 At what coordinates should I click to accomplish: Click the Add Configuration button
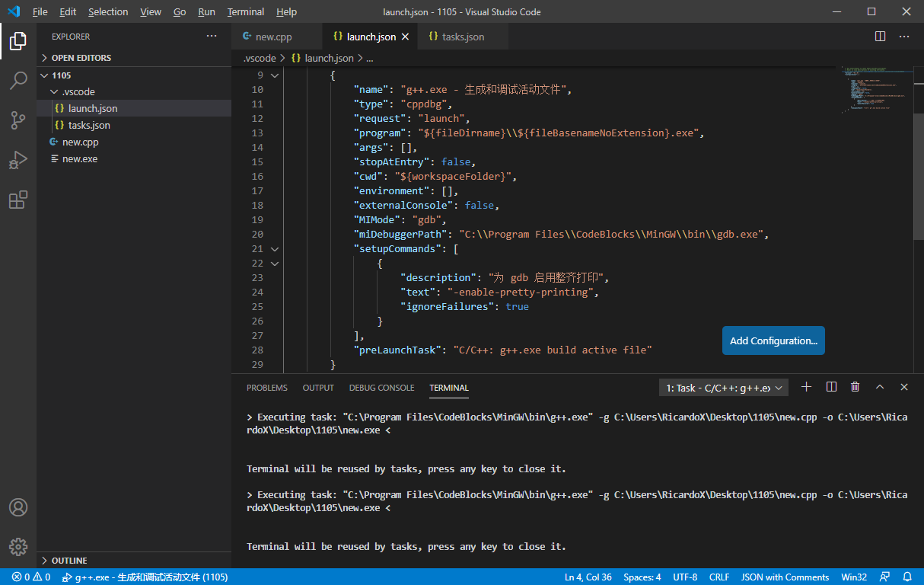pyautogui.click(x=773, y=340)
